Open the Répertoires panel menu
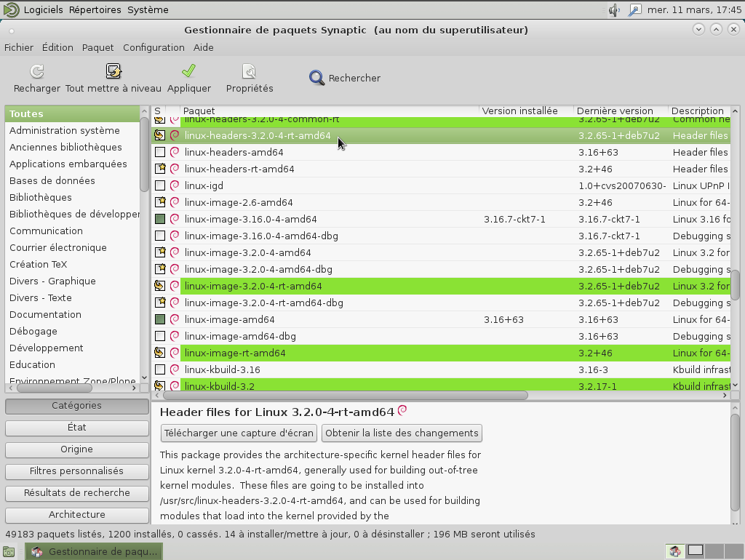Image resolution: width=745 pixels, height=560 pixels. coord(95,10)
